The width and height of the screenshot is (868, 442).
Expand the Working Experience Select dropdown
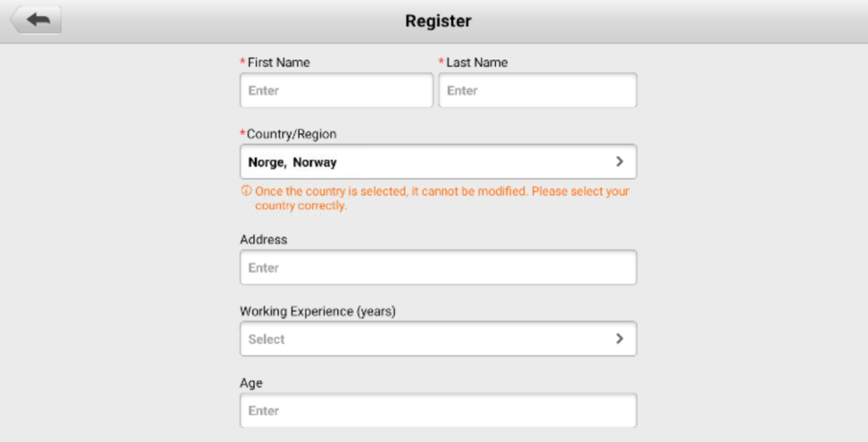pos(438,339)
